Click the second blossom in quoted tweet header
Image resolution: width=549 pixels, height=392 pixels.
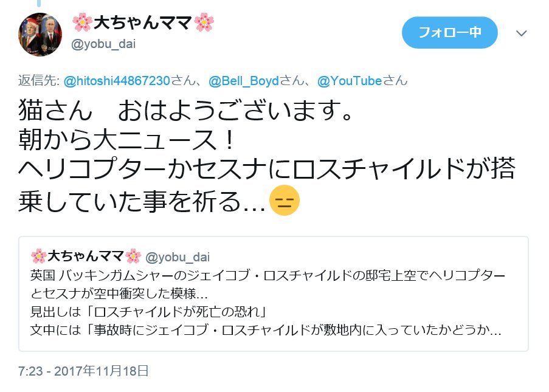(133, 256)
